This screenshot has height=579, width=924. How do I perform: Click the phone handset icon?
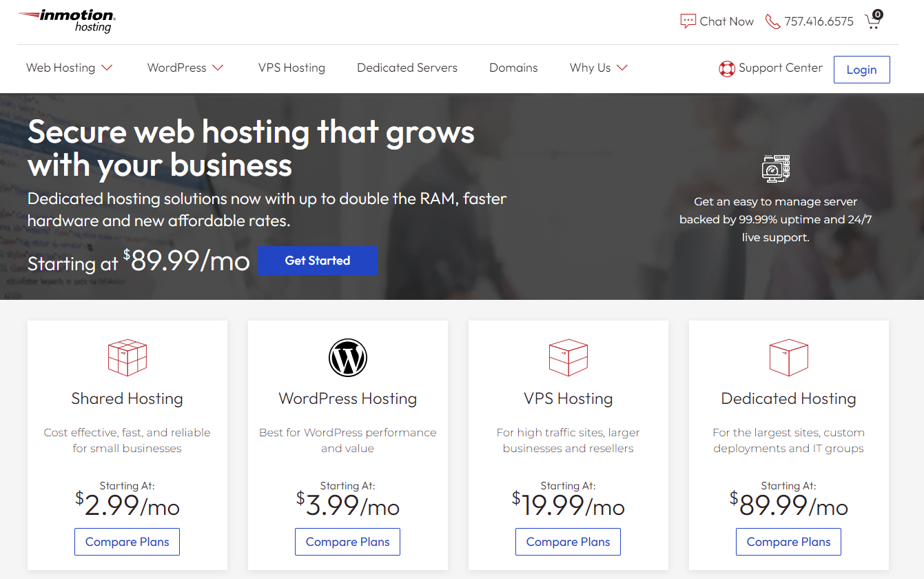772,21
